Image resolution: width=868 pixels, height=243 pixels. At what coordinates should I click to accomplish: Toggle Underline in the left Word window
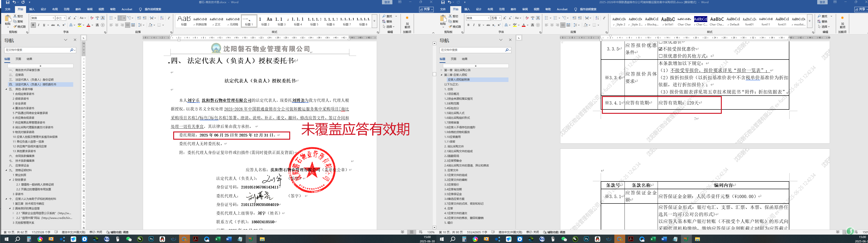(44, 25)
